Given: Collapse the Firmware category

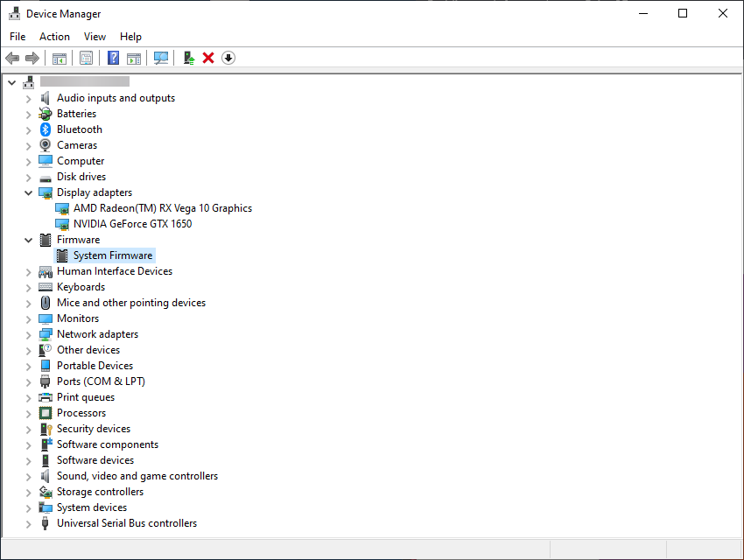Looking at the screenshot, I should pos(29,240).
